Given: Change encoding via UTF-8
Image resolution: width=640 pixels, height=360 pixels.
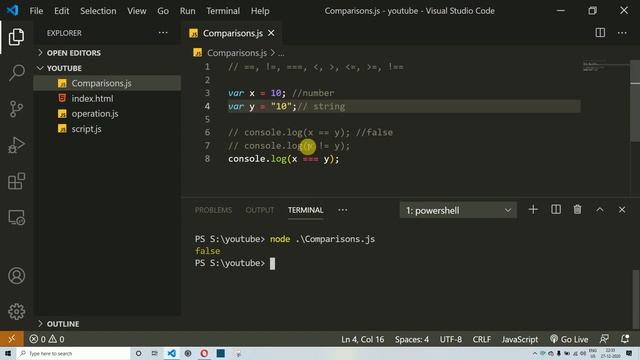Looking at the screenshot, I should click(451, 339).
